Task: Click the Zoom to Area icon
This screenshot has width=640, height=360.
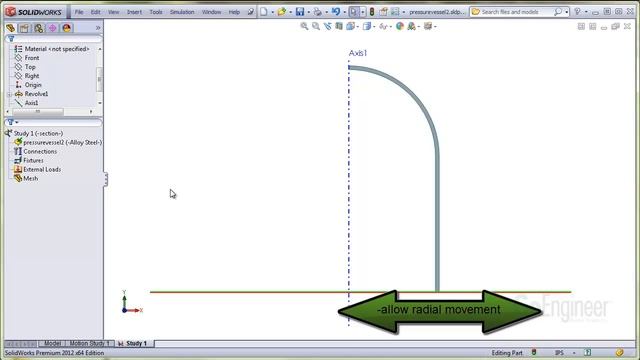Action: (316, 26)
